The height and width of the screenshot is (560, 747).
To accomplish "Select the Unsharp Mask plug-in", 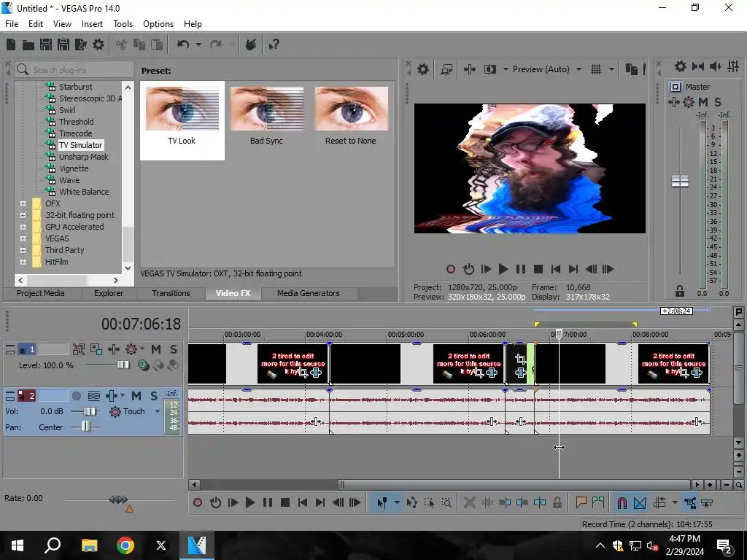I will (x=84, y=157).
